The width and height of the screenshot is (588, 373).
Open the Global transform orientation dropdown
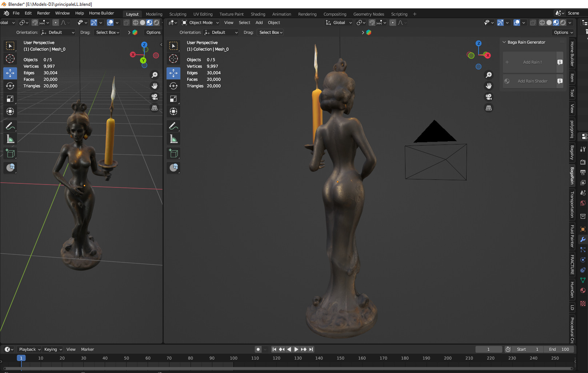click(339, 23)
